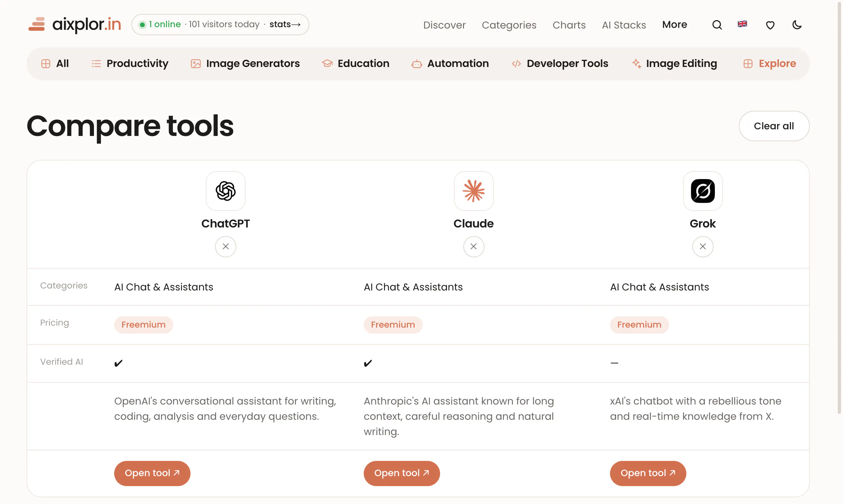Screen dimensions: 843x504
Task: Select the All category tab
Action: 55,64
